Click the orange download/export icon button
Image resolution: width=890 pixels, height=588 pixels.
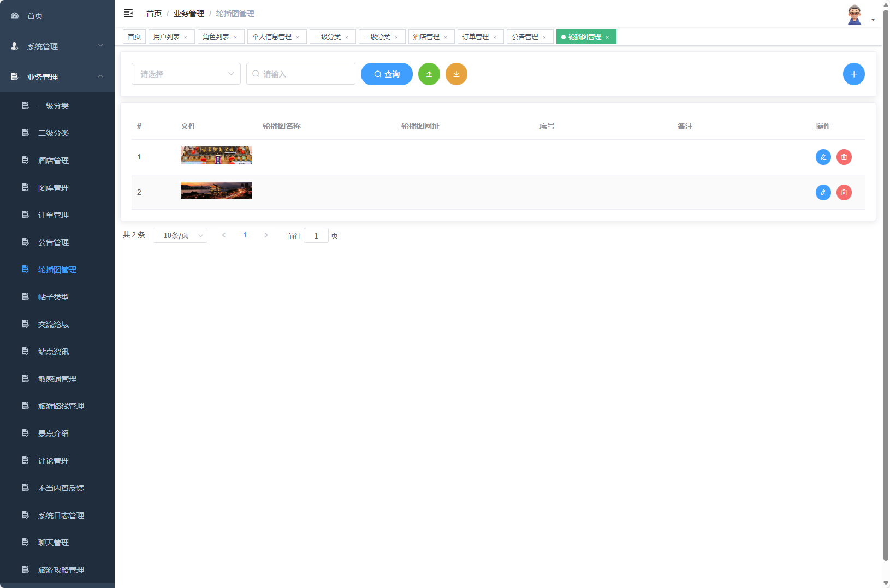[x=456, y=74]
